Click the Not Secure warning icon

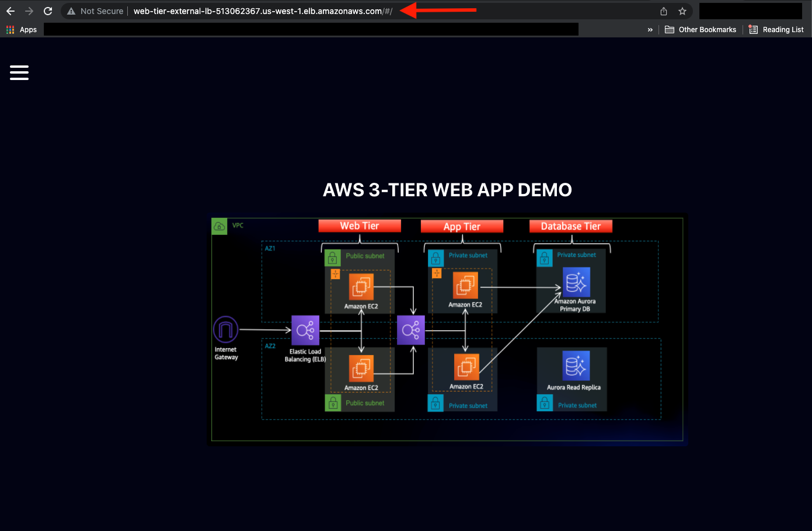[x=71, y=11]
